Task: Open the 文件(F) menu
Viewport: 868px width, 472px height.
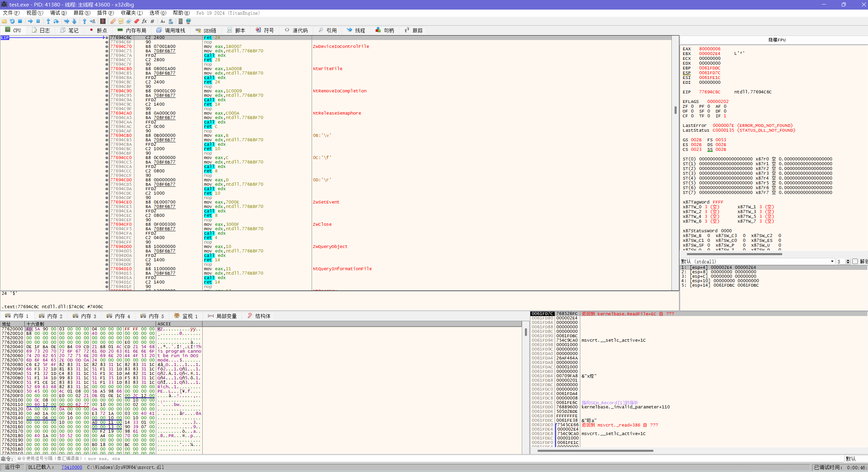Action: click(11, 13)
